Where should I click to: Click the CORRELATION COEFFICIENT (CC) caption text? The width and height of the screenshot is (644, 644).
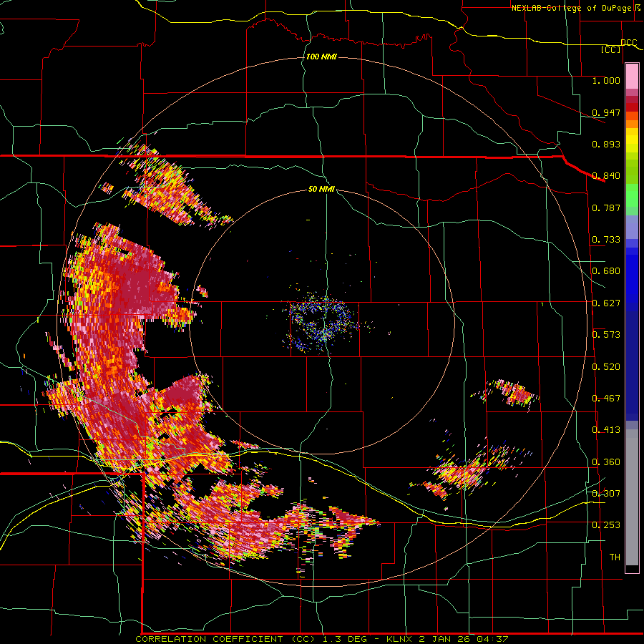(225, 639)
